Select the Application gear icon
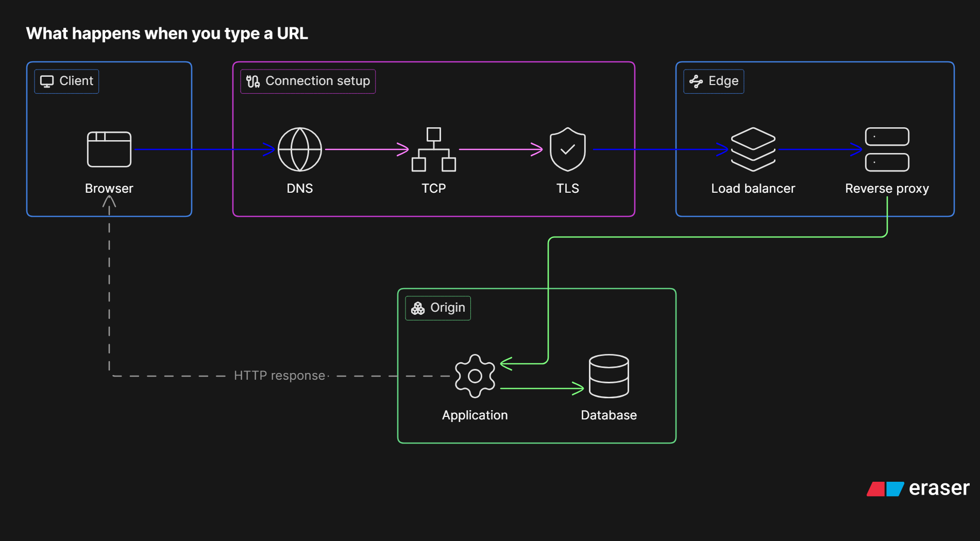 (x=475, y=376)
